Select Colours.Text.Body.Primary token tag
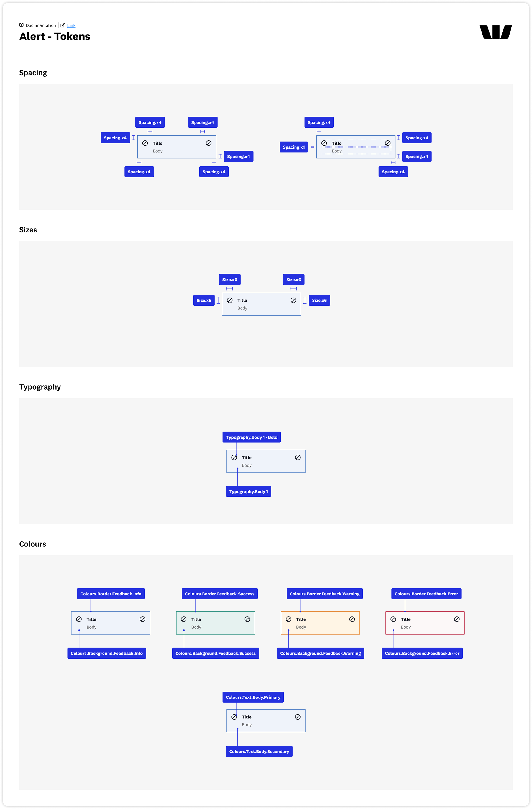 coord(253,697)
